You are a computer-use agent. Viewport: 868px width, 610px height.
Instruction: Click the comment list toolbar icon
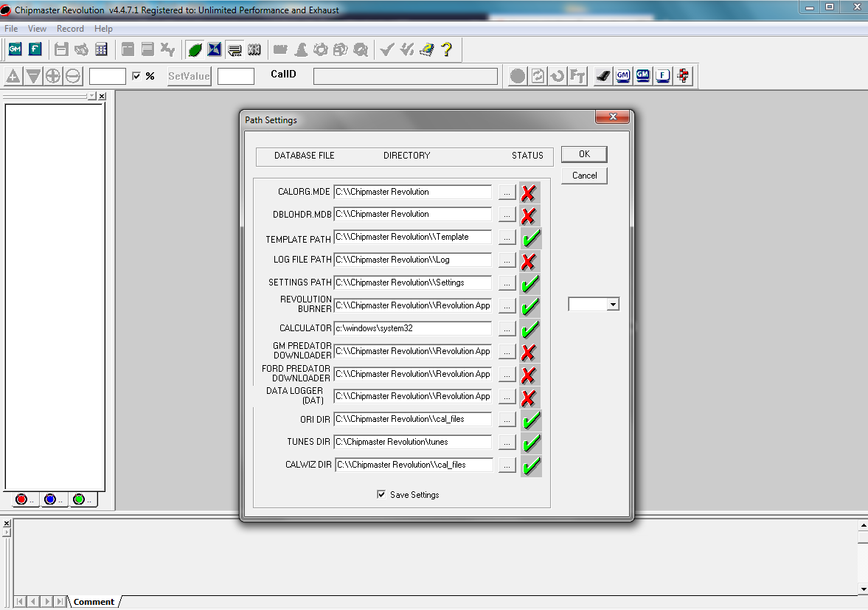coord(235,49)
